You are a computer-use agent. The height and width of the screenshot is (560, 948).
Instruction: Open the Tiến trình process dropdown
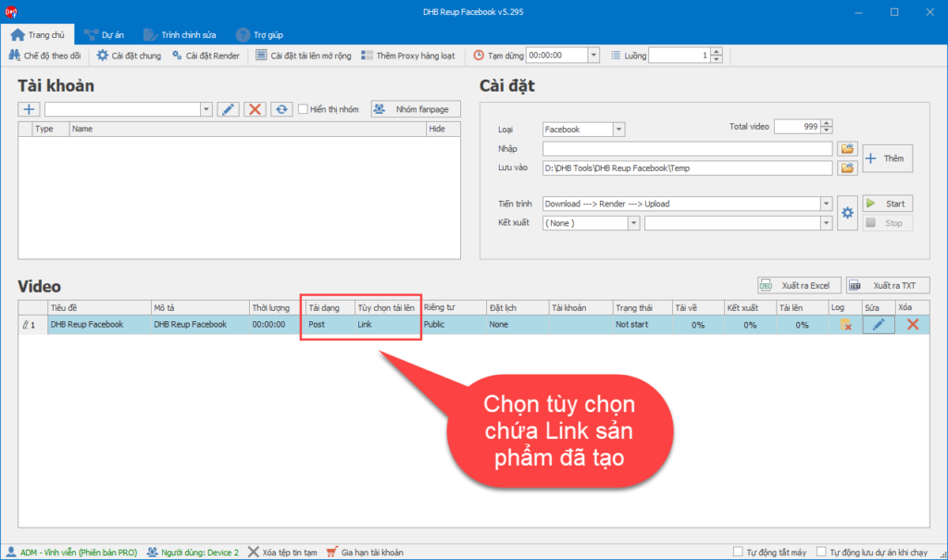[825, 204]
